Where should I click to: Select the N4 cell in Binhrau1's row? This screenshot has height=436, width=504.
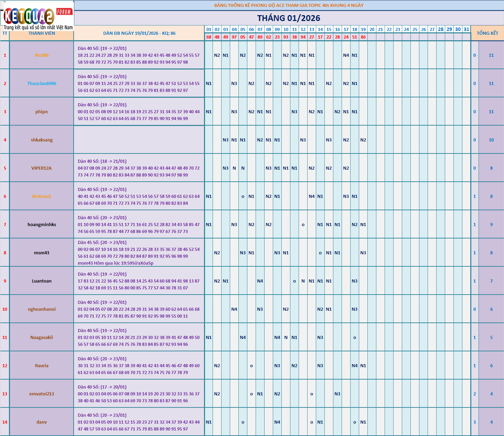[312, 196]
